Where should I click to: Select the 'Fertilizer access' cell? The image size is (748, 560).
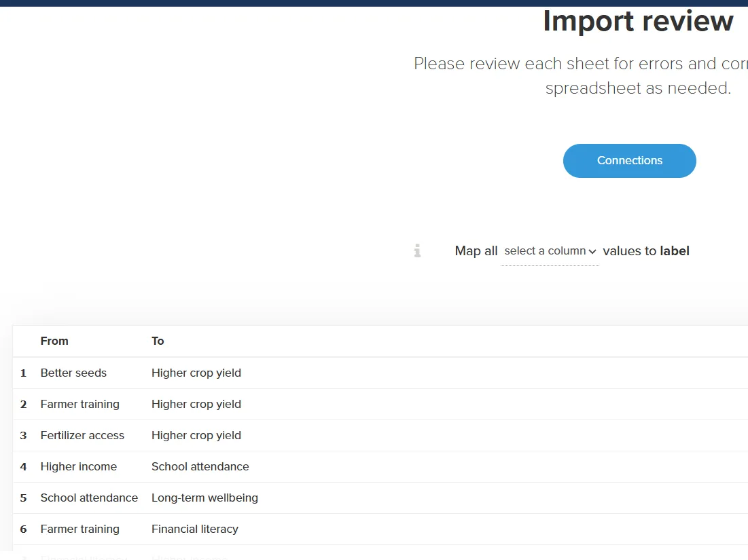pos(82,435)
